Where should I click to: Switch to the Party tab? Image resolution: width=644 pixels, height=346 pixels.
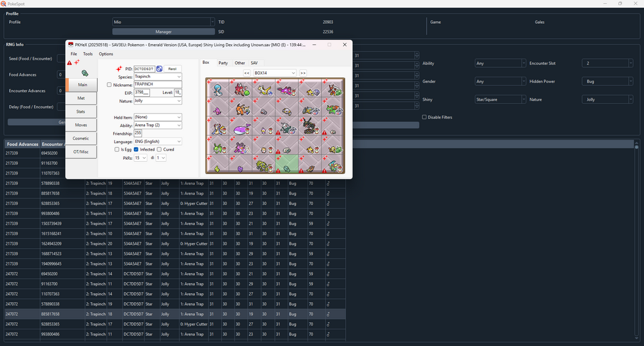pyautogui.click(x=223, y=63)
